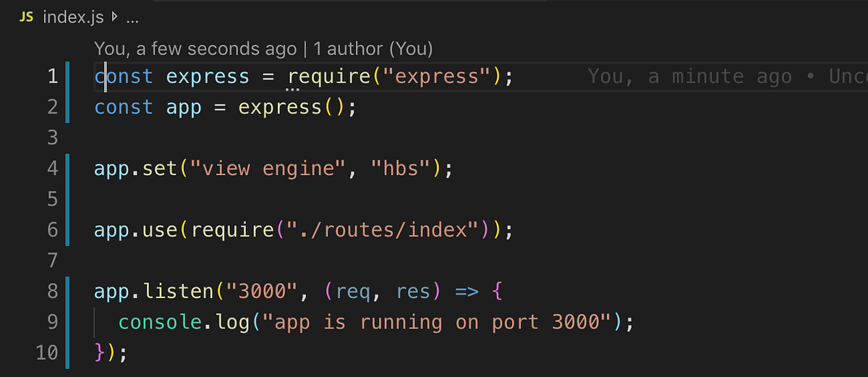
Task: Select line number 2 in gutter
Action: (x=52, y=107)
